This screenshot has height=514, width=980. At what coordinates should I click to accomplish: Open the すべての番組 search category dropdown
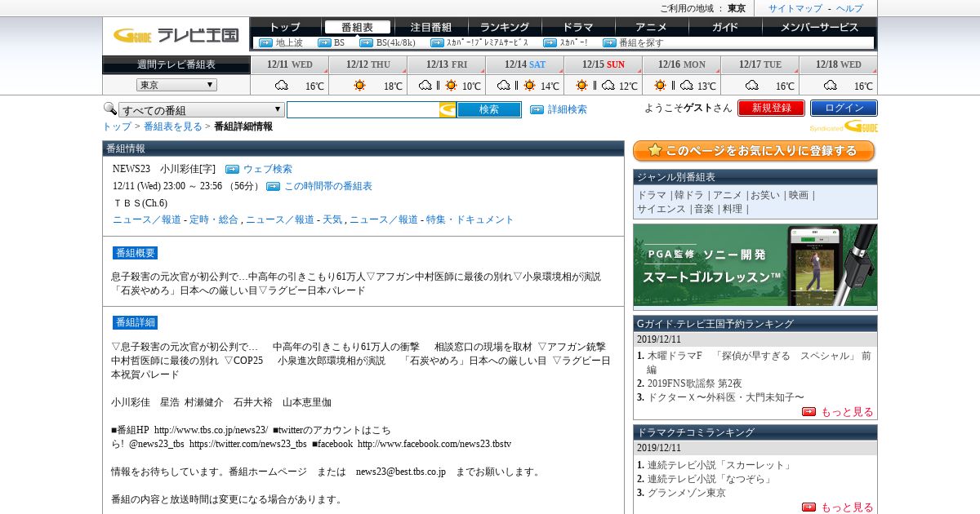coord(202,109)
